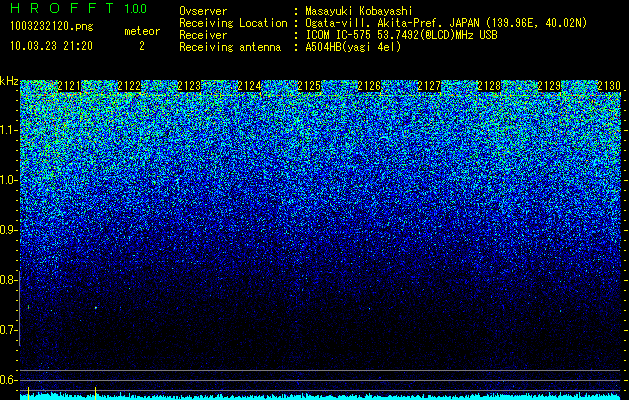
Task: Click the date stamp 10.03.23 21:20
Action: coord(51,46)
